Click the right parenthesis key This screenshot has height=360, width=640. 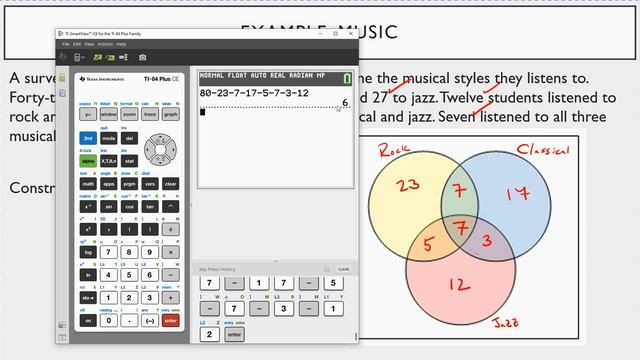pos(150,230)
